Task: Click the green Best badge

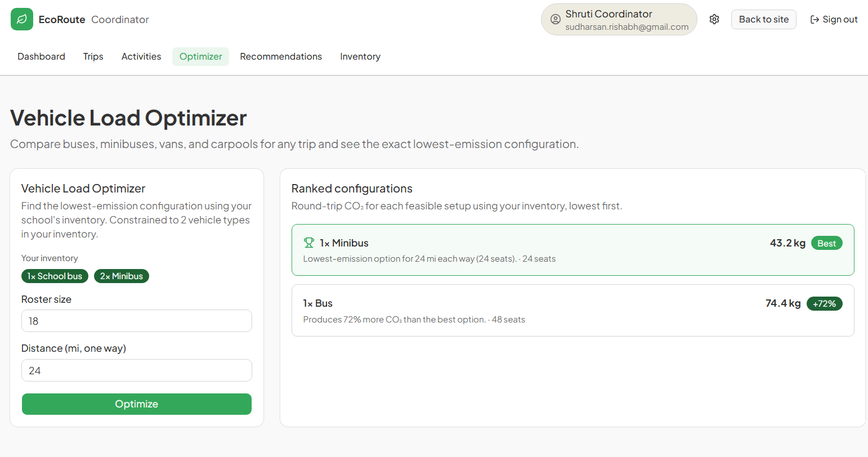Action: [826, 243]
